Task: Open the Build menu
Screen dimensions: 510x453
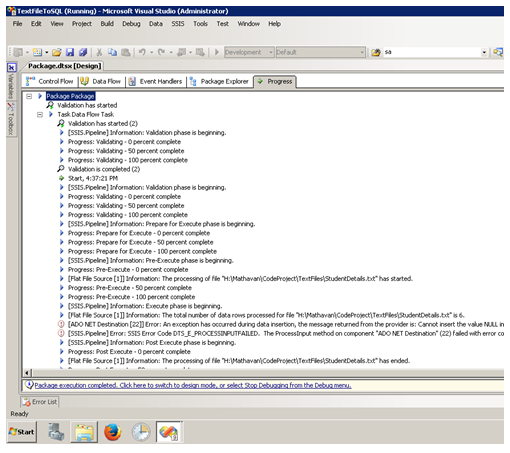Action: click(107, 24)
